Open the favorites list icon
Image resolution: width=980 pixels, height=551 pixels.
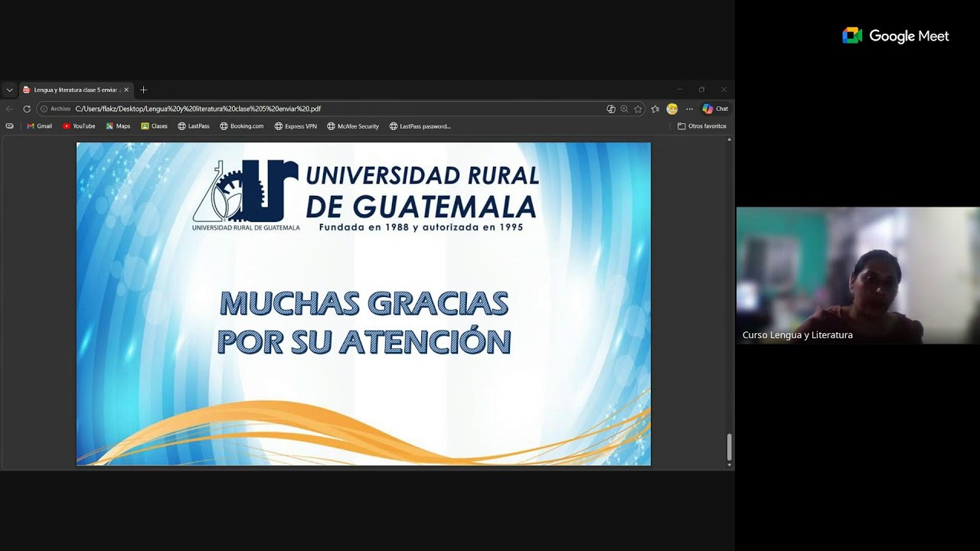(655, 109)
